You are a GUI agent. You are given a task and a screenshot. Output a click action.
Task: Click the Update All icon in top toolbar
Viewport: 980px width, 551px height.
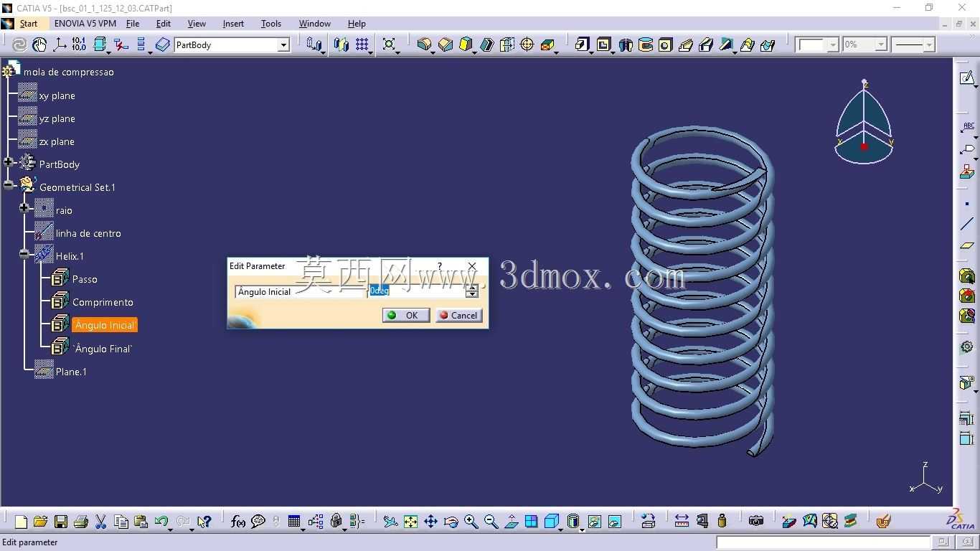point(19,44)
